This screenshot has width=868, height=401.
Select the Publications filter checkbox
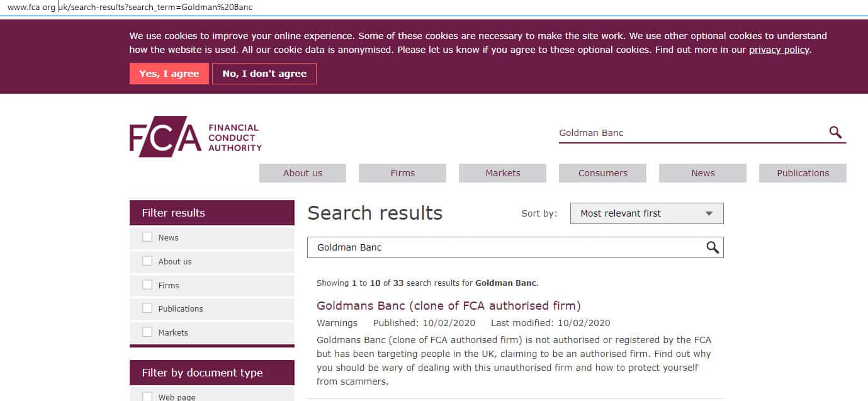147,308
